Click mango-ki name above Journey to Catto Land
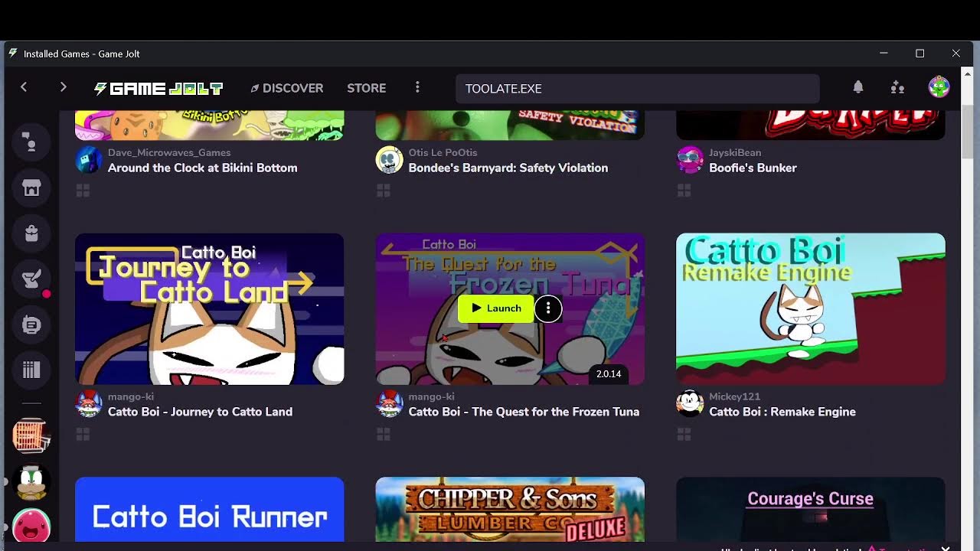Screen dimensions: 980x551 tap(131, 396)
